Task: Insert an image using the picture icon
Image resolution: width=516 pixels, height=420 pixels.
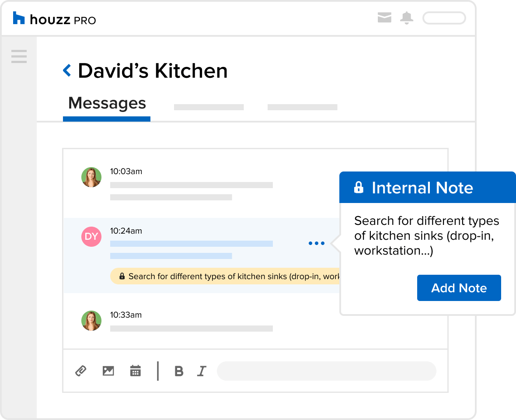Action: (x=108, y=371)
